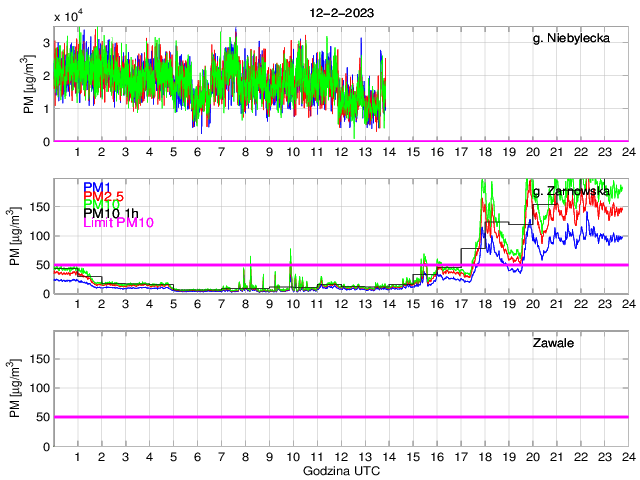Click the black PM10 1h legend entry
Image resolution: width=640 pixels, height=480 pixels.
109,214
